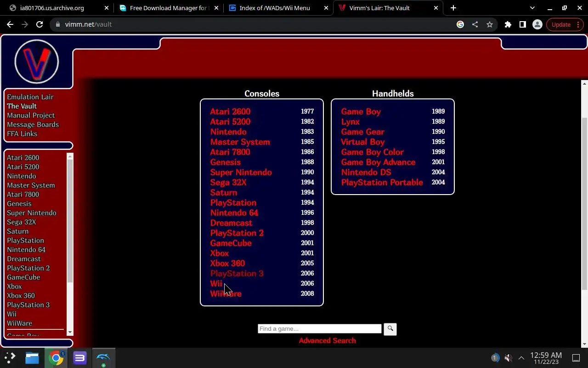Image resolution: width=588 pixels, height=368 pixels.
Task: Open the tab search dropdown arrow
Action: point(532,8)
